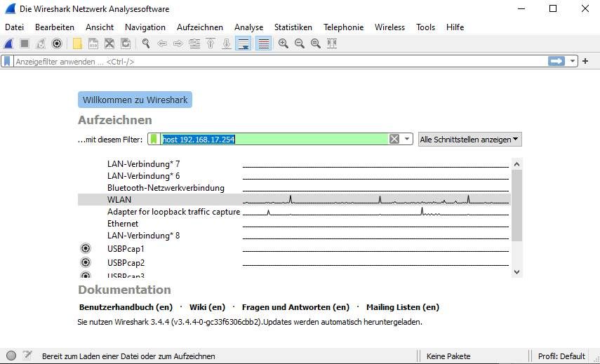
Task: Open the Wireless menu
Action: coord(389,27)
